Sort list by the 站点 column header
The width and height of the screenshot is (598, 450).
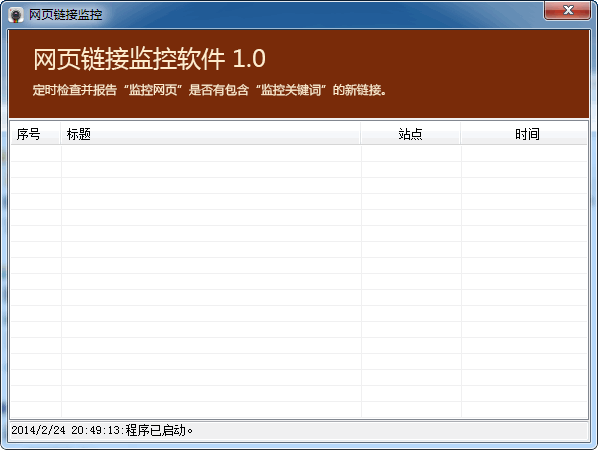pos(410,134)
